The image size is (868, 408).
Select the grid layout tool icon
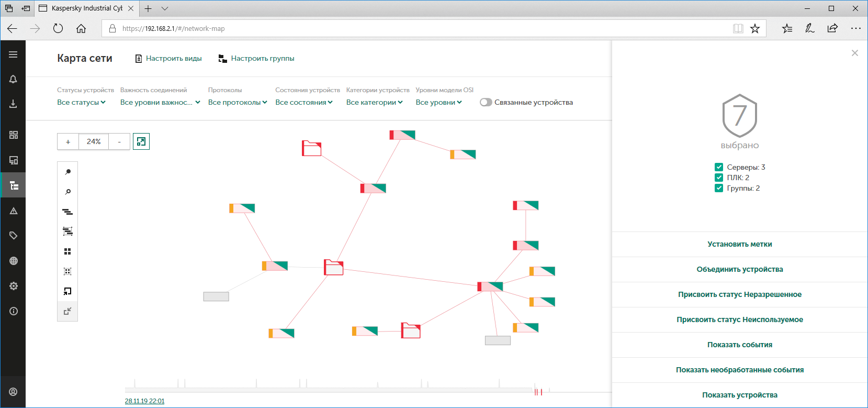point(67,251)
